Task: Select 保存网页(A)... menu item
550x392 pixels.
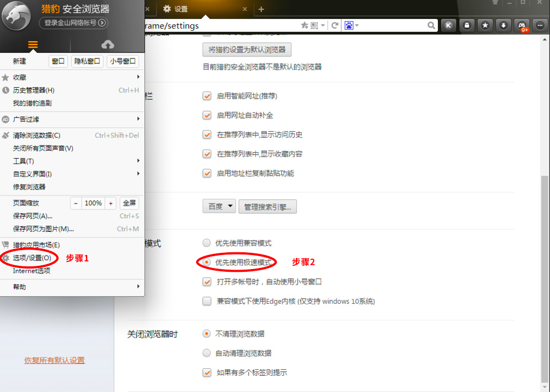Action: [33, 216]
